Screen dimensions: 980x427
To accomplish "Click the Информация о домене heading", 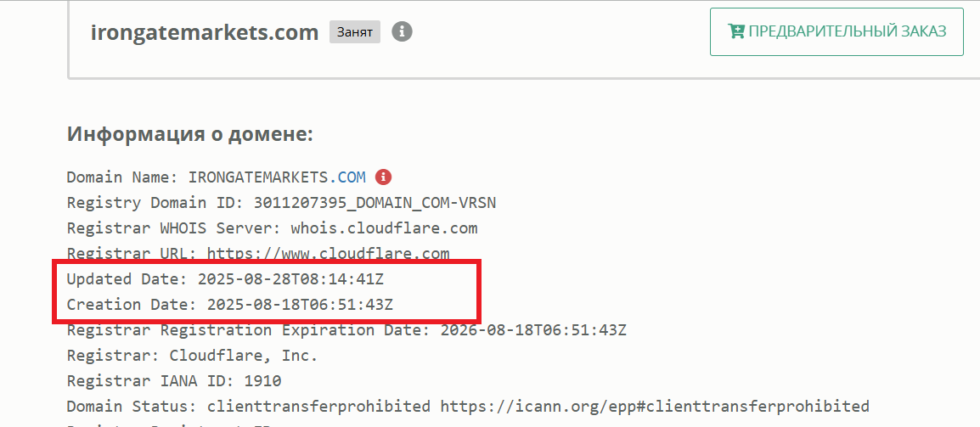I will (x=190, y=134).
